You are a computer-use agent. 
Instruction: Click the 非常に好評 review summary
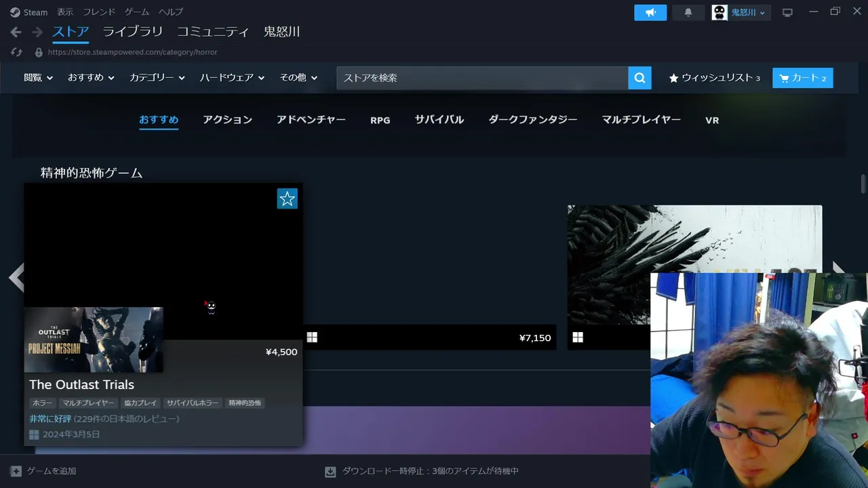(50, 419)
